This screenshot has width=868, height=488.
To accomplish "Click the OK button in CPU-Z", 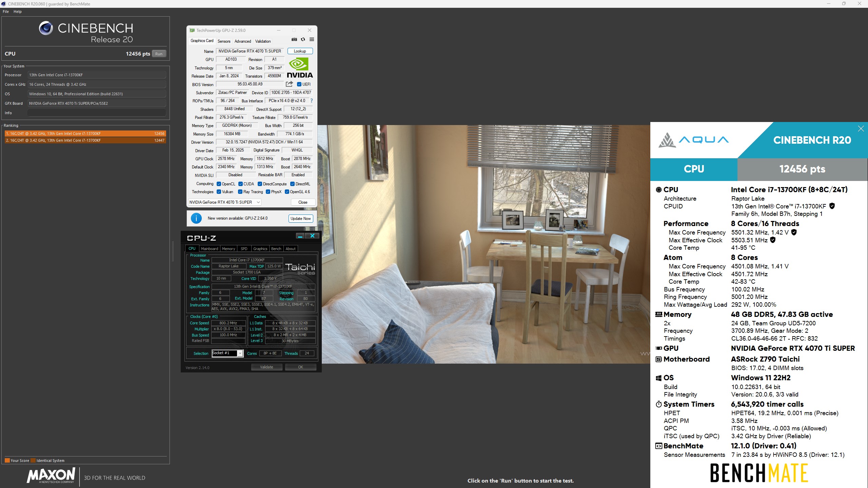I will tap(300, 367).
